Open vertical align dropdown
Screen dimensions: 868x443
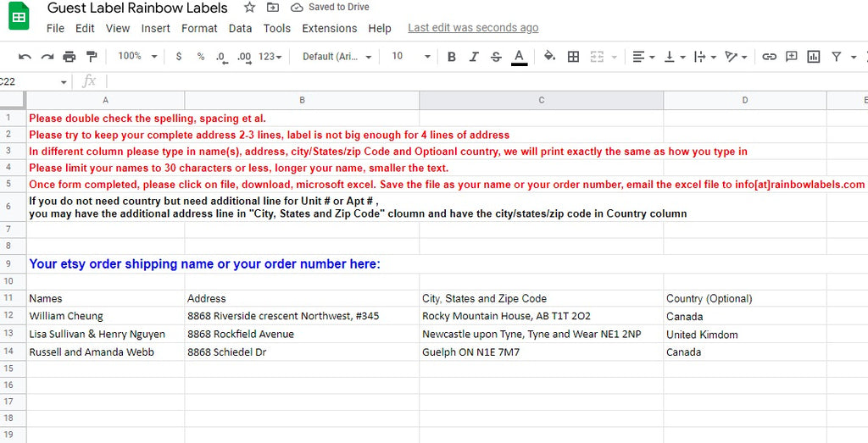tap(675, 57)
